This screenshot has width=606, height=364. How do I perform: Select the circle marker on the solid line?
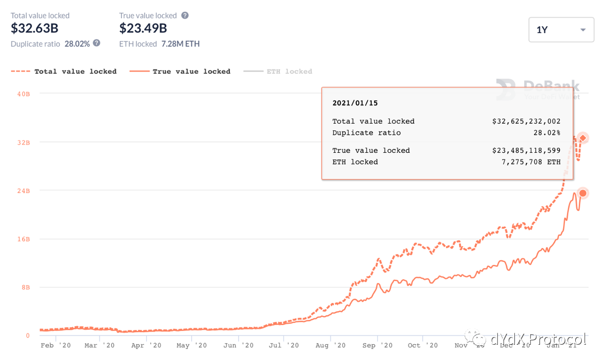coord(583,193)
